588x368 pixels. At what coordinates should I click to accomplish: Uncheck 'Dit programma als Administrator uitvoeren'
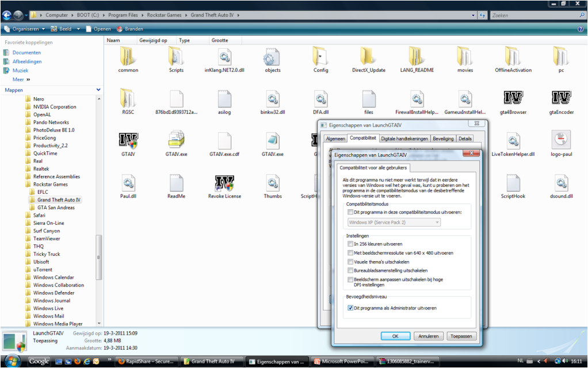click(x=350, y=308)
